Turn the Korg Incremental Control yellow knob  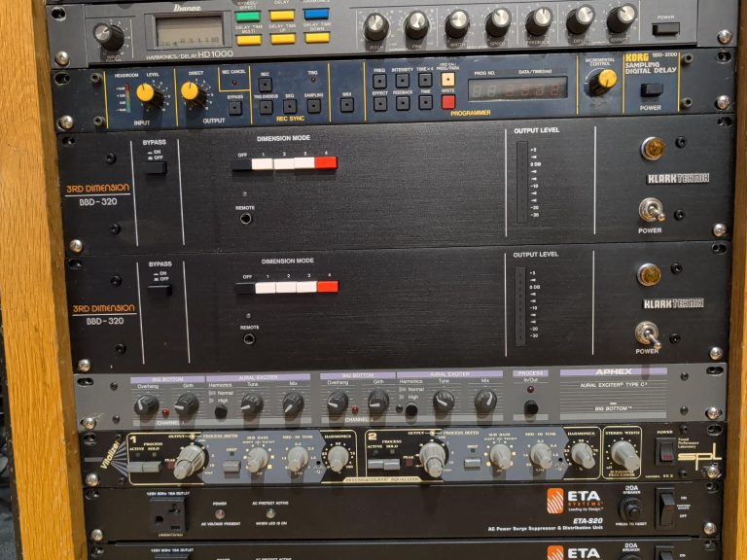tap(603, 81)
